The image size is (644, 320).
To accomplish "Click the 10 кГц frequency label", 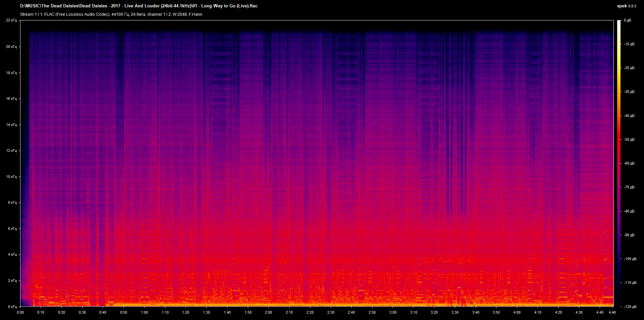I will point(11,177).
